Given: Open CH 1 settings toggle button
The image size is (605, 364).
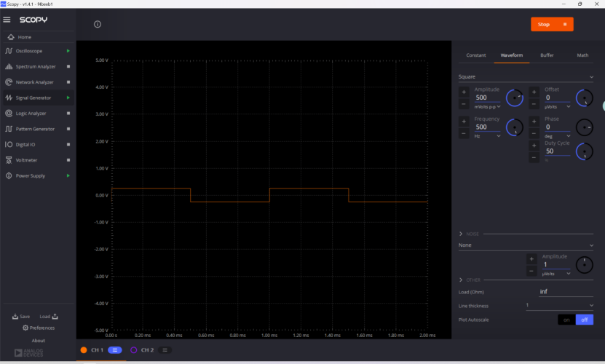Looking at the screenshot, I should point(114,350).
